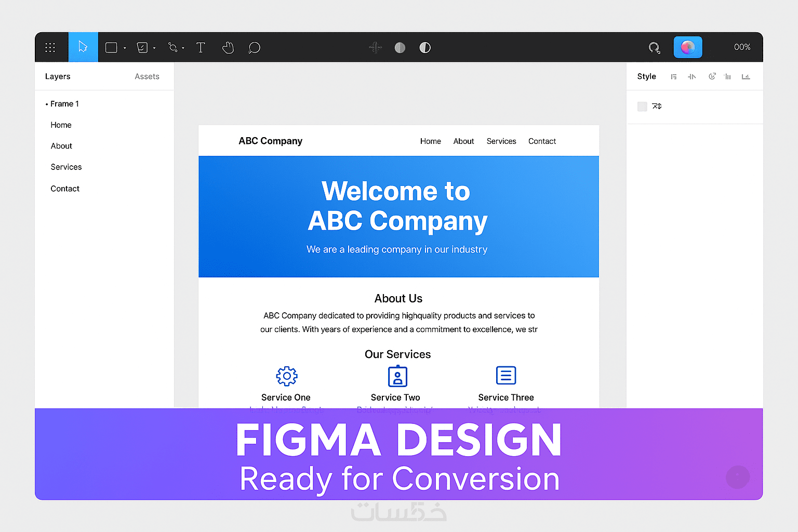Select the Service One label
Screen dimensions: 798x532
tap(286, 397)
